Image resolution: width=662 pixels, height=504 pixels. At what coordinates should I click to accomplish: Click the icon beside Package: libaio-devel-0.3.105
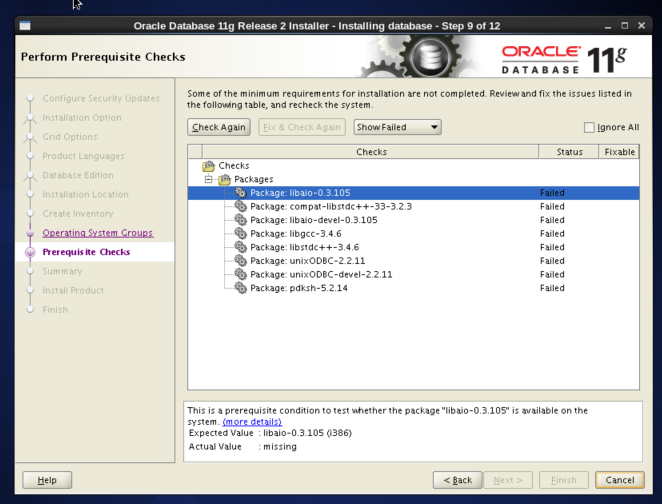pos(240,220)
